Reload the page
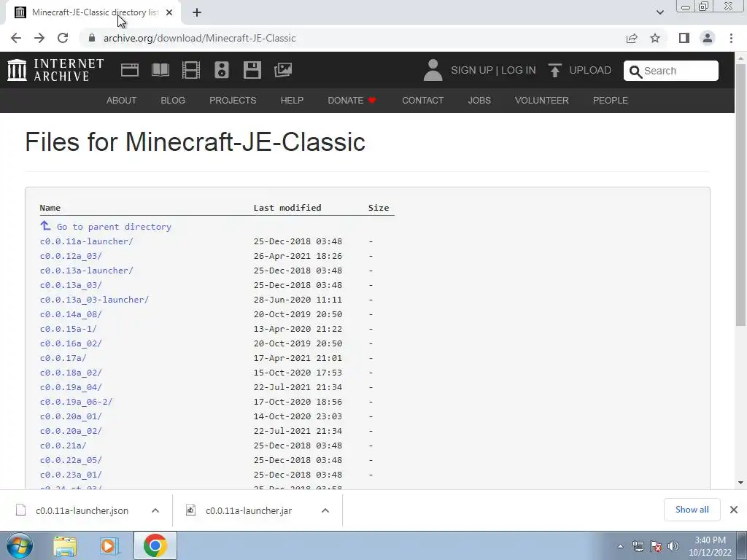Viewport: 747px width, 560px height. tap(63, 38)
